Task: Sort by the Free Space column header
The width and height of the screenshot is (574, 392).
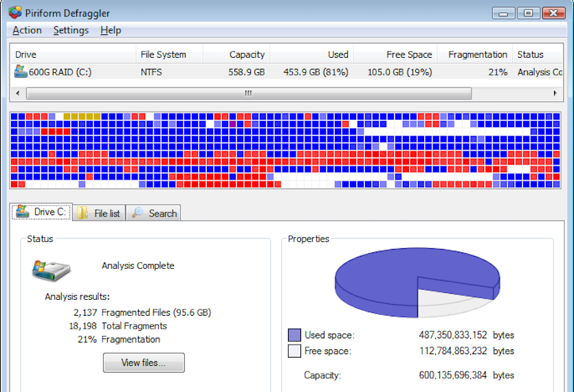Action: point(409,54)
